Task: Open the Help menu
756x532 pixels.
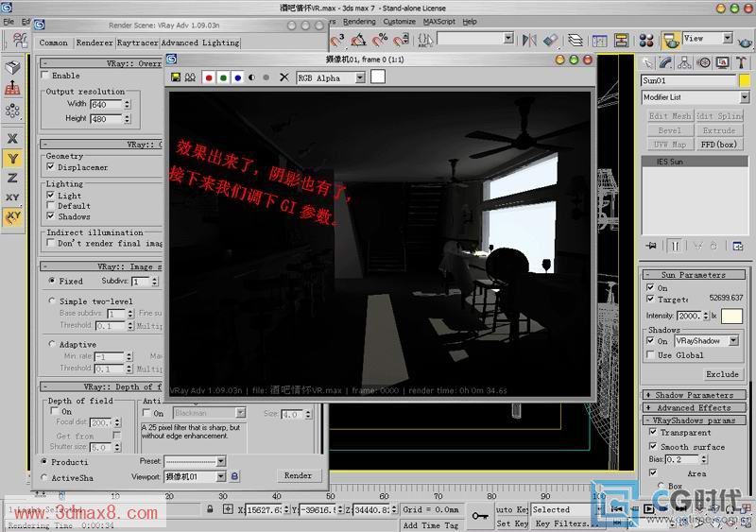Action: (x=470, y=21)
